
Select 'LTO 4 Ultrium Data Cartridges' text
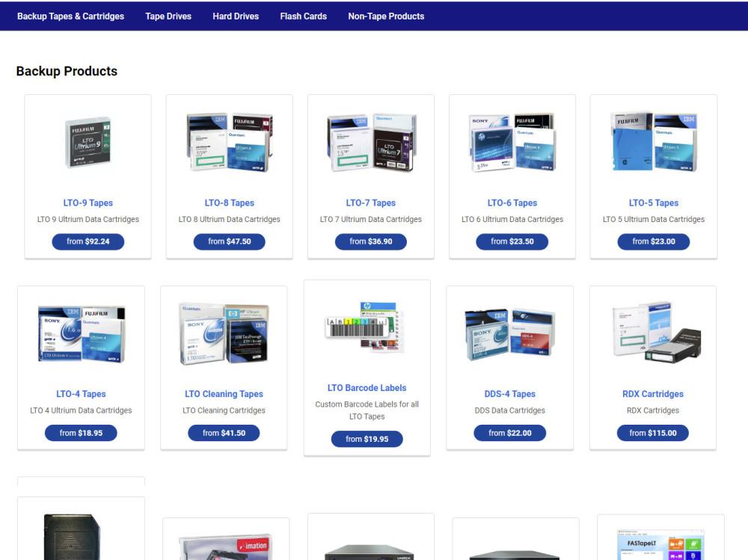pos(81,410)
